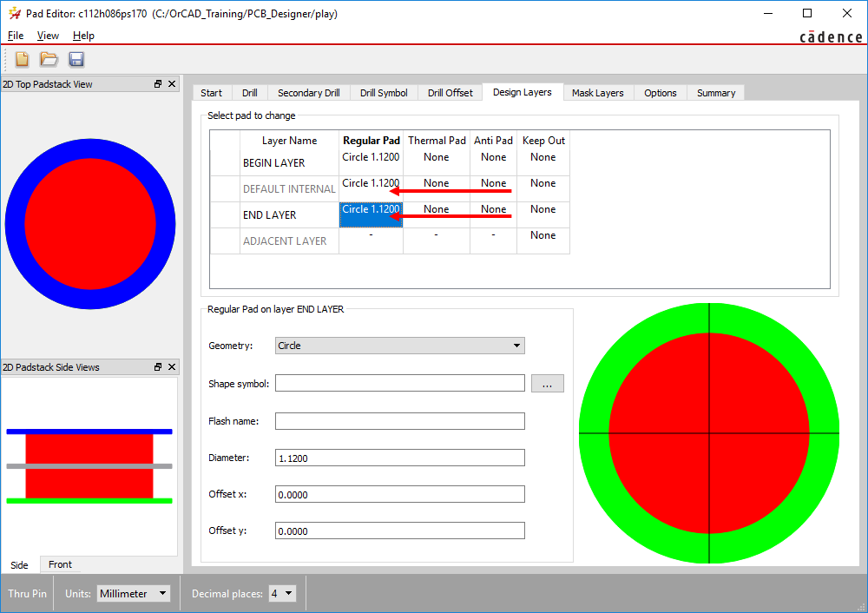Select END LAYER Keep Out cell
Image resolution: width=868 pixels, height=613 pixels.
pyautogui.click(x=543, y=214)
